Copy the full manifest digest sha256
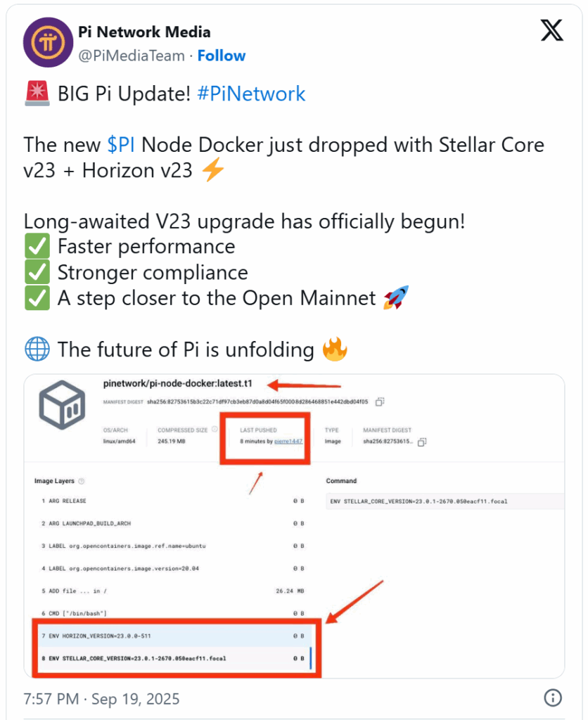The width and height of the screenshot is (588, 720). coord(379,401)
